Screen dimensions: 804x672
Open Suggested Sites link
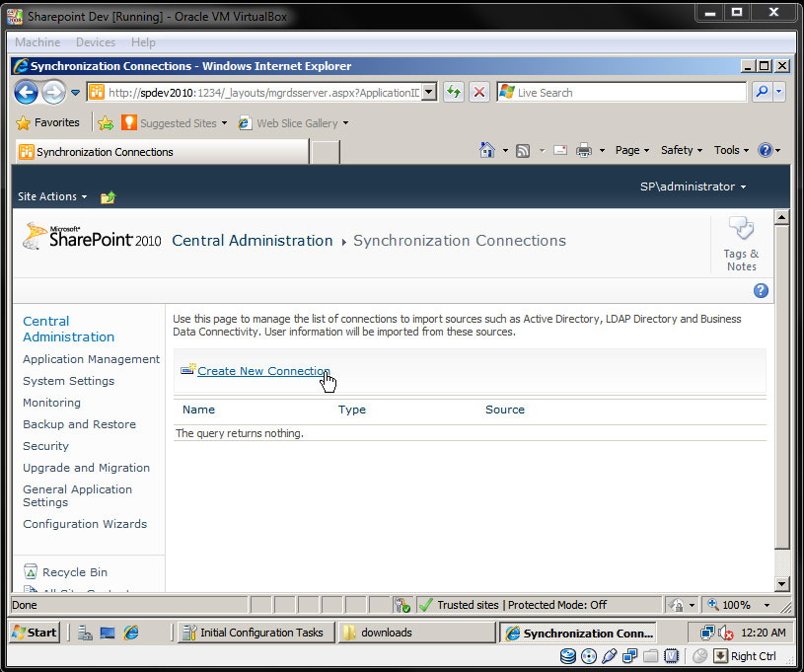tap(174, 123)
